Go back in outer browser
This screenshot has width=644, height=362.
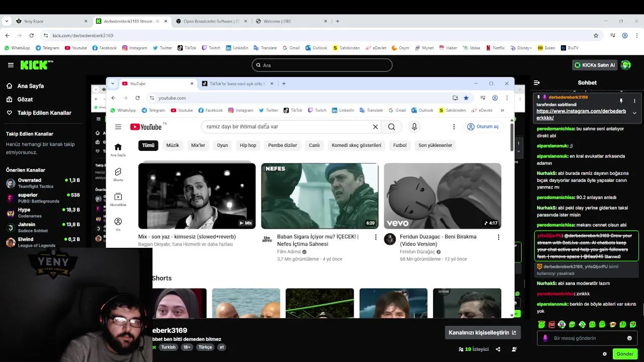pyautogui.click(x=8, y=36)
